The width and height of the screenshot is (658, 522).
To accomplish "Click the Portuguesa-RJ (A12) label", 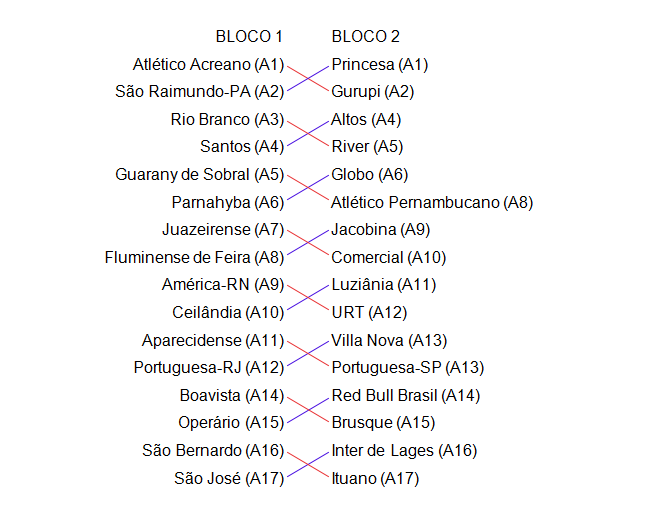I will [209, 368].
